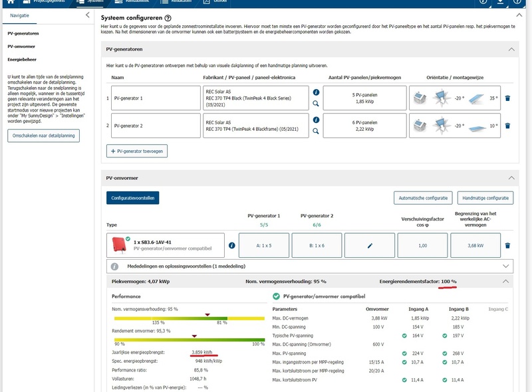The image size is (532, 392).
Task: Search PV panel for PV-generator 1
Action: [316, 104]
